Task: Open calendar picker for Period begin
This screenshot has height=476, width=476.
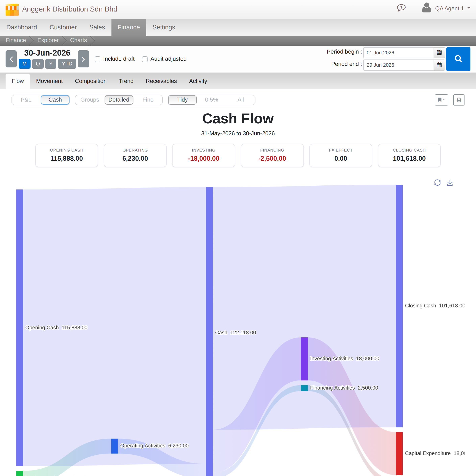Action: pyautogui.click(x=439, y=53)
